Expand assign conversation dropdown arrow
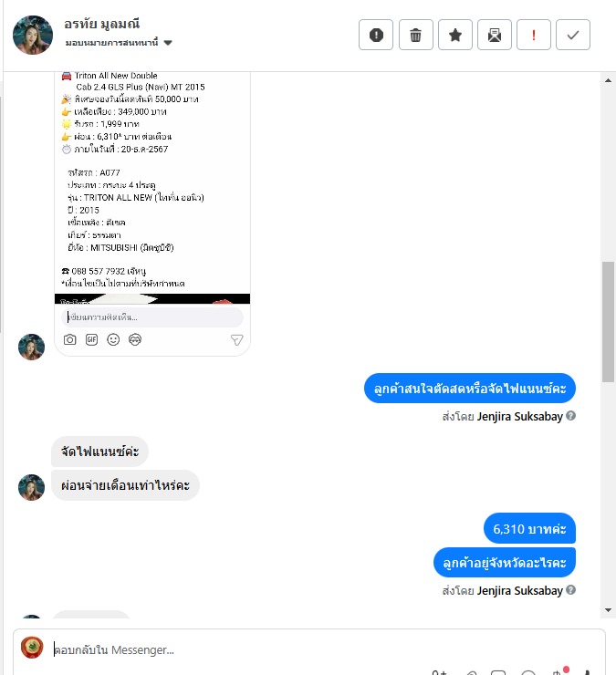Viewport: 616px width, 675px height. click(168, 43)
